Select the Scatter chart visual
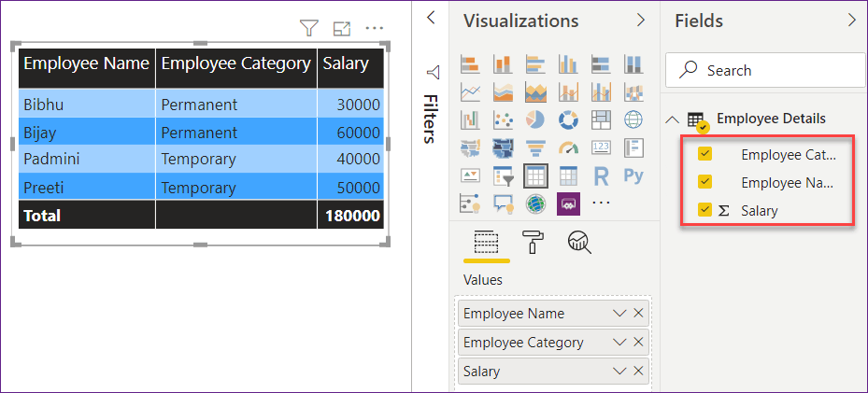Image resolution: width=868 pixels, height=393 pixels. (503, 119)
